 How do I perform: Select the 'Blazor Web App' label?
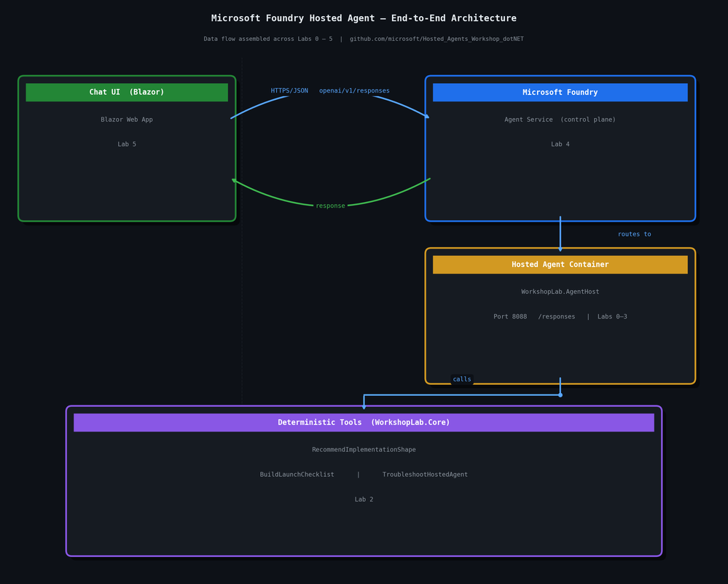(127, 120)
